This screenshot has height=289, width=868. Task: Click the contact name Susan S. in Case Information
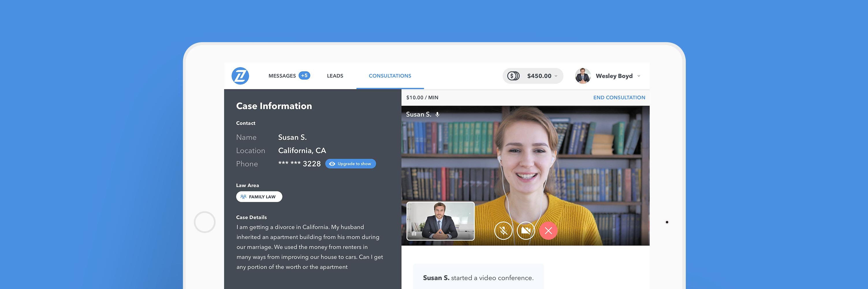[x=292, y=137]
